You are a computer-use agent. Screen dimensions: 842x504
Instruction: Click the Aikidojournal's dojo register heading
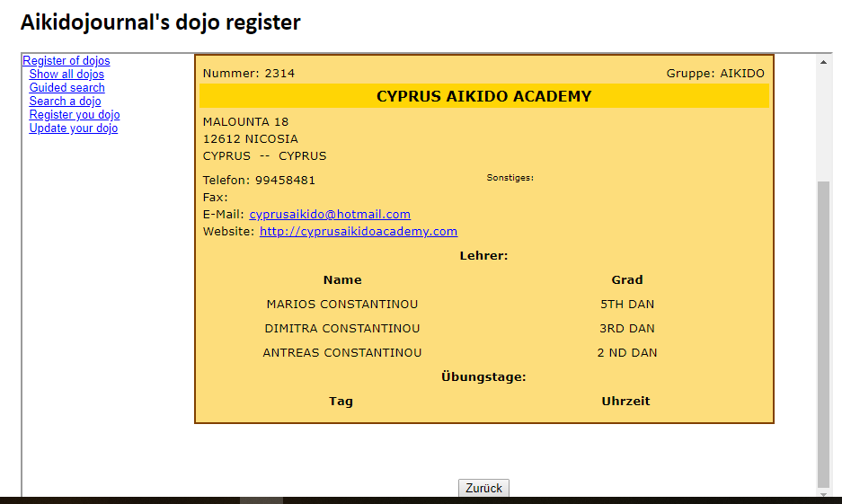(161, 22)
